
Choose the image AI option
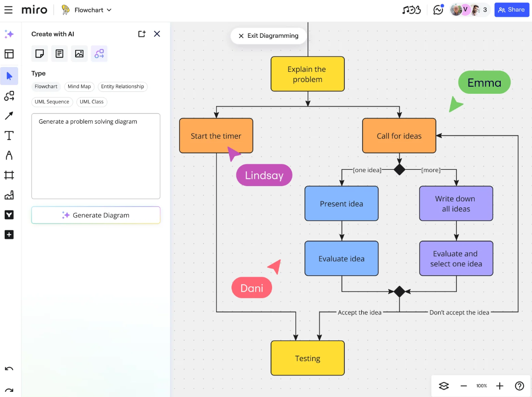click(x=79, y=54)
